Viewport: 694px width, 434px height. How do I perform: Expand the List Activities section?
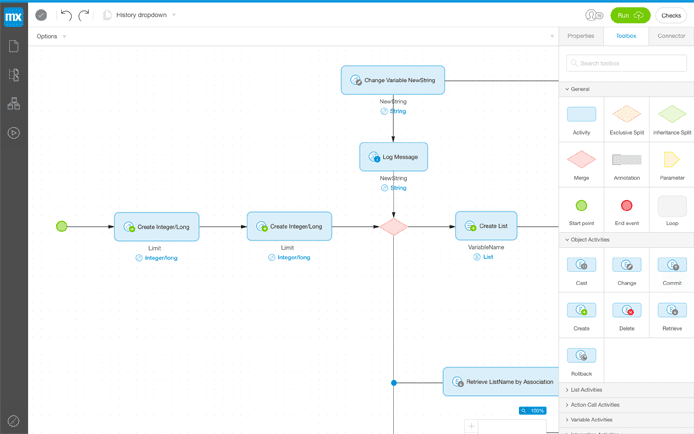tap(626, 390)
